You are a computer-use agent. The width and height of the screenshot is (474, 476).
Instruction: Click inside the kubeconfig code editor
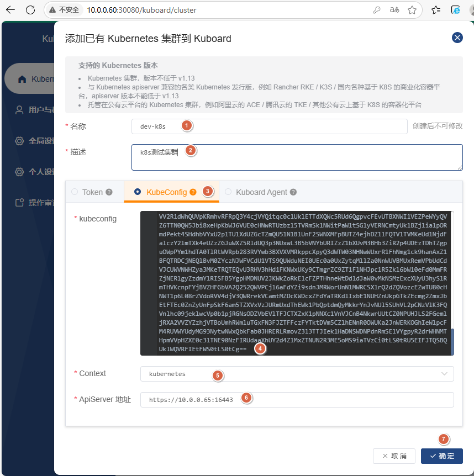coord(296,283)
